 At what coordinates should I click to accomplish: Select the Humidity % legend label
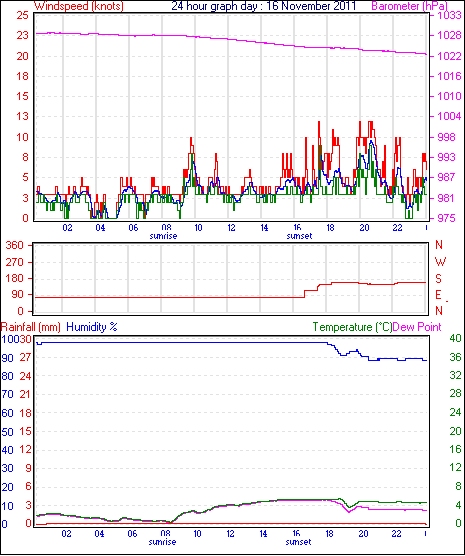(92, 327)
